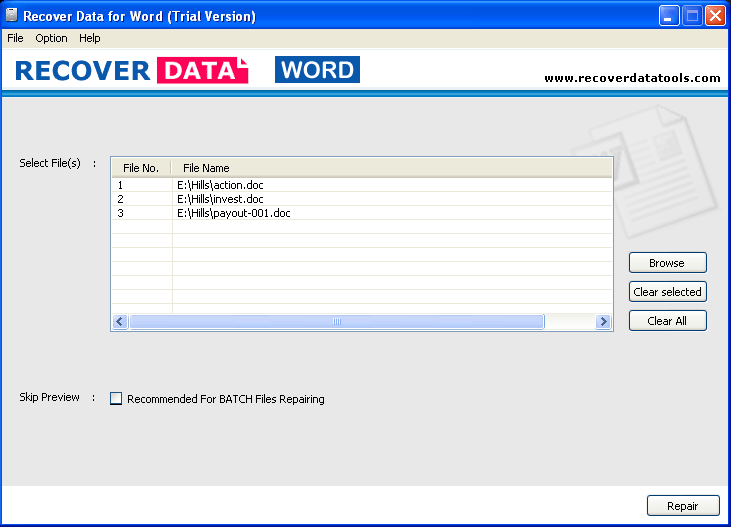
Task: Open the File menu
Action: (x=15, y=38)
